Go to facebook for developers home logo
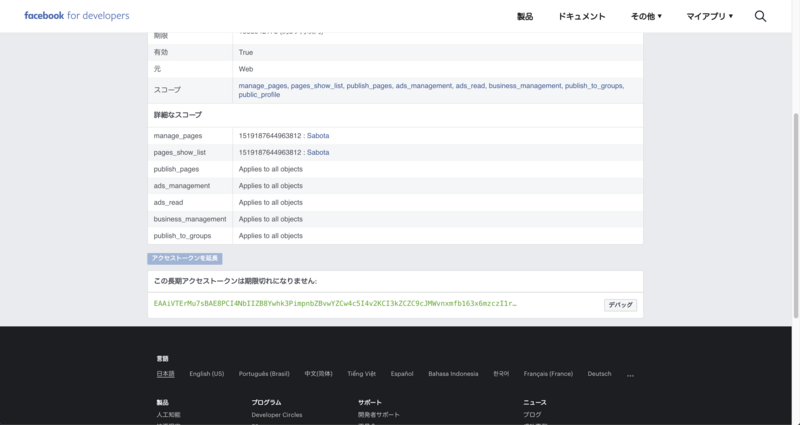Viewport: 800px width, 425px height. [77, 16]
